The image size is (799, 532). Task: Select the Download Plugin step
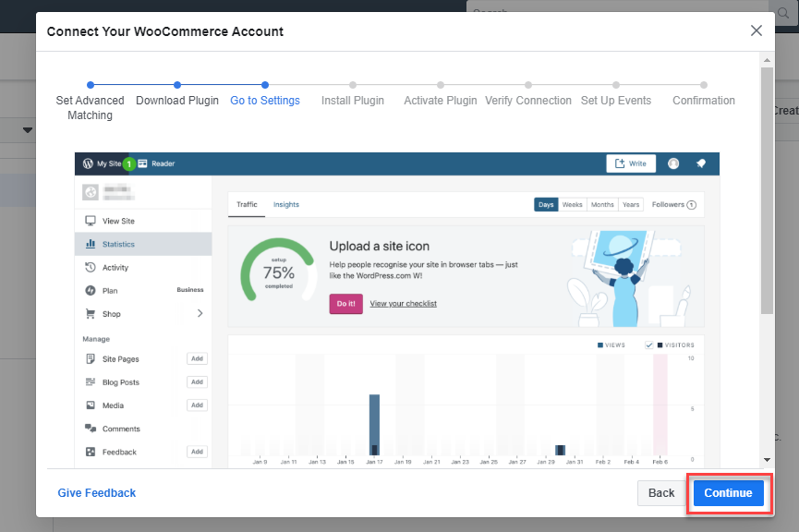coord(177,95)
